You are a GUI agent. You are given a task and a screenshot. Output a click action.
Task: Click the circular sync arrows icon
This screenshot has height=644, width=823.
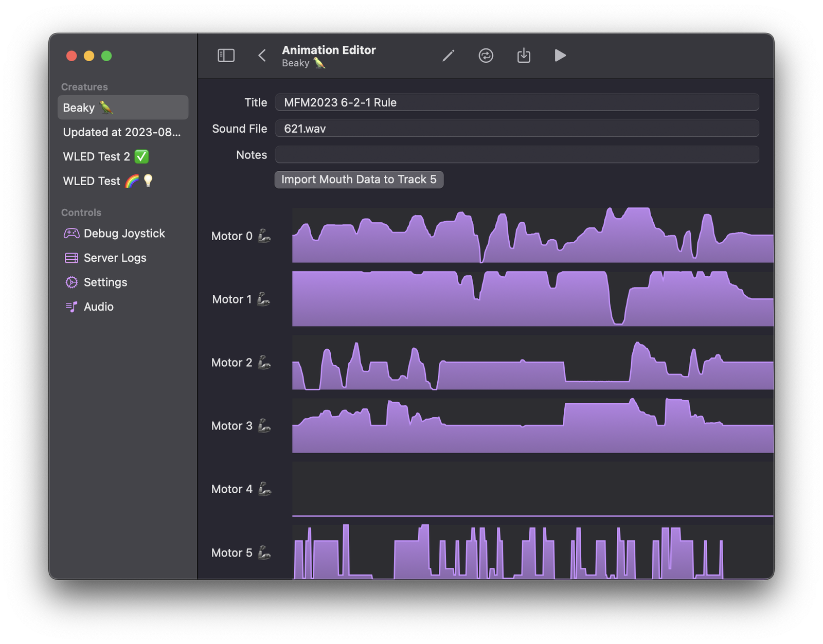pyautogui.click(x=486, y=56)
